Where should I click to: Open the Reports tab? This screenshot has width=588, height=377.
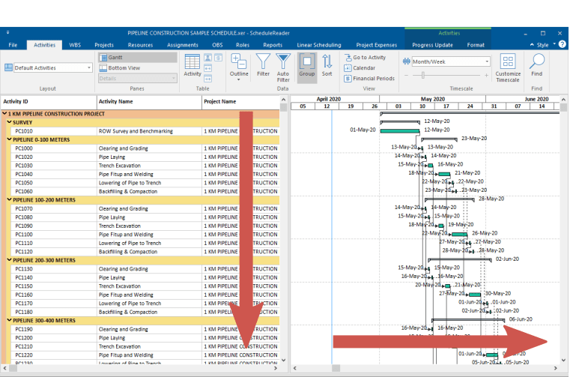273,45
